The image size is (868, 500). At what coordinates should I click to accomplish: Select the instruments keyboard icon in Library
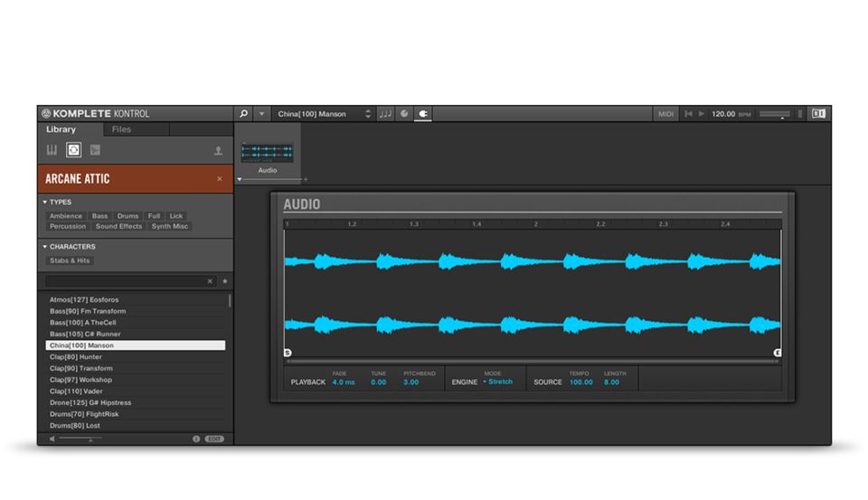click(x=52, y=150)
